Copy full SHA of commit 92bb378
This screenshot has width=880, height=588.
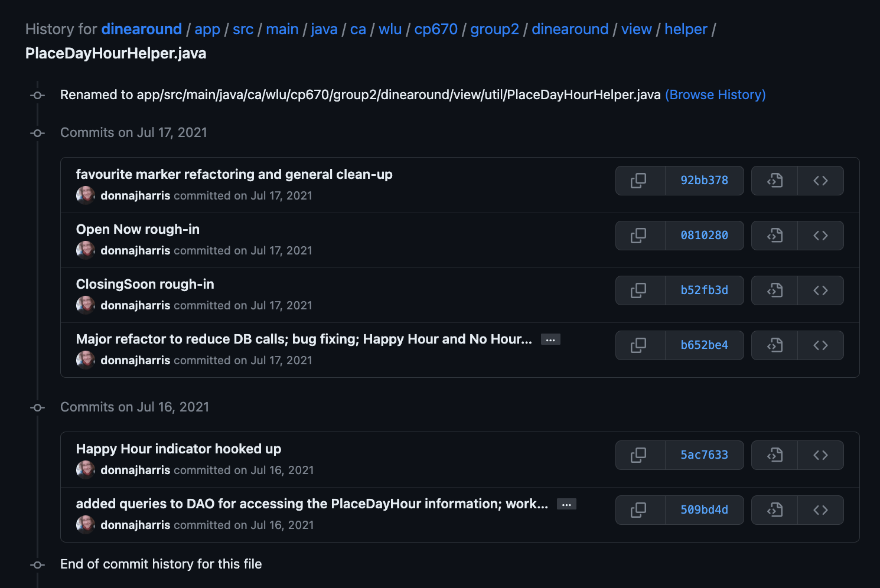(640, 181)
